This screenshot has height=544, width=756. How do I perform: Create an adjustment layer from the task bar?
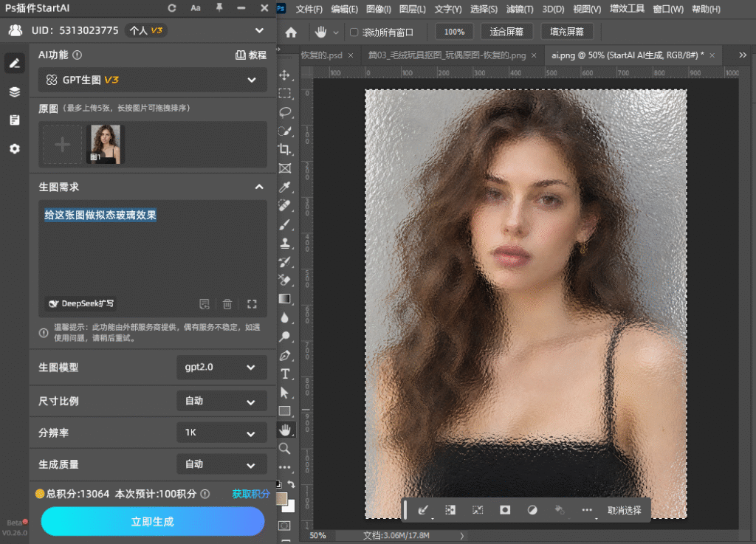pos(532,510)
